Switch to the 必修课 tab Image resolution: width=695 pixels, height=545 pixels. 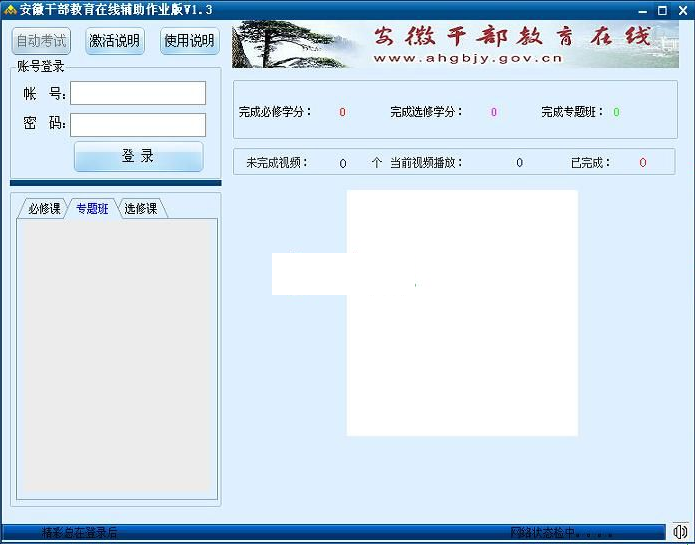point(44,209)
